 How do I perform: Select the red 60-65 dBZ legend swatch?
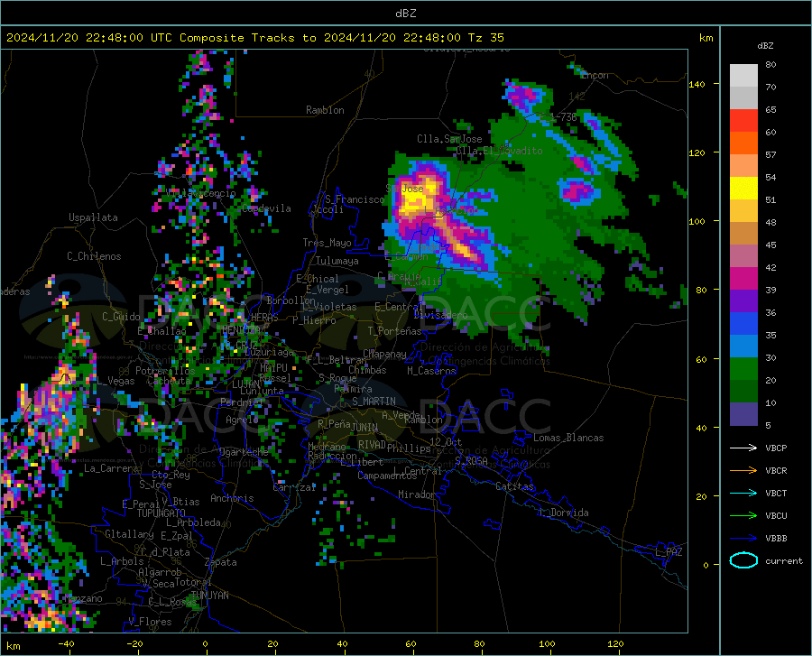click(743, 121)
